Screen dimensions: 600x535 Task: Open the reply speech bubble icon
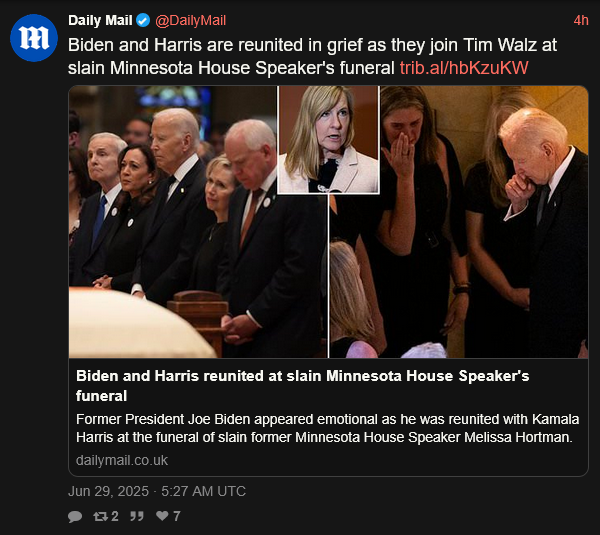point(75,516)
